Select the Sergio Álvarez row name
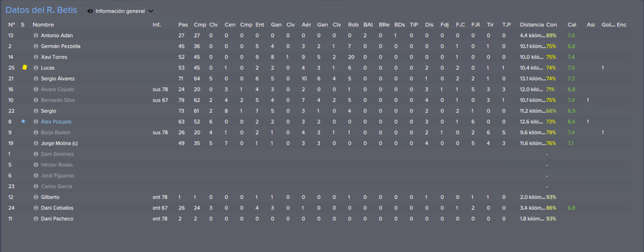This screenshot has width=644, height=252. tap(57, 79)
